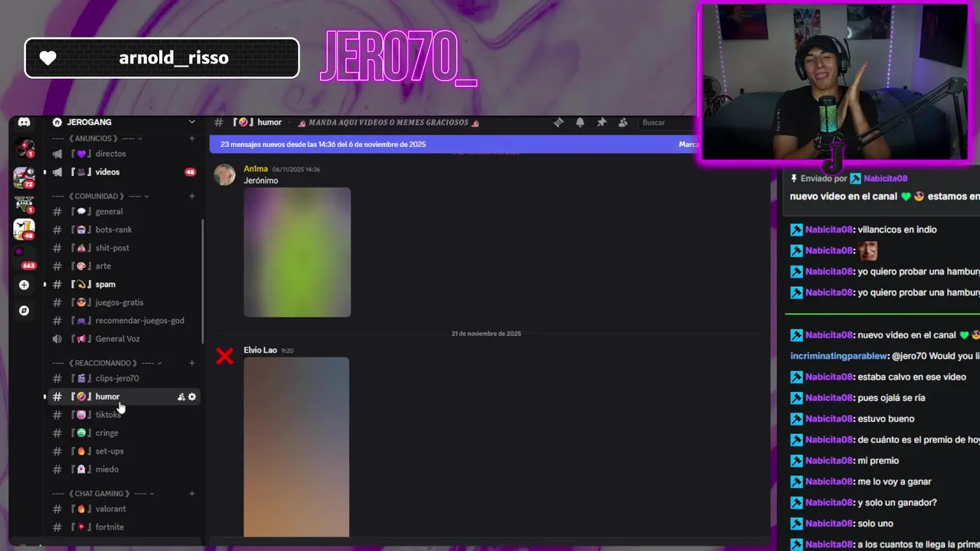Screen dimensions: 980x551
Task: Click the red X avatar of Elvio Lao
Action: point(224,356)
